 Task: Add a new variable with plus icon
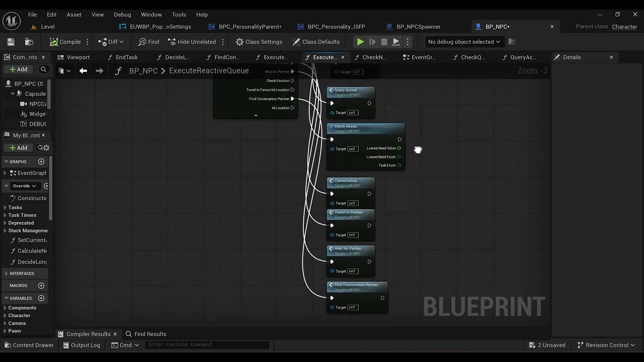coord(41,298)
